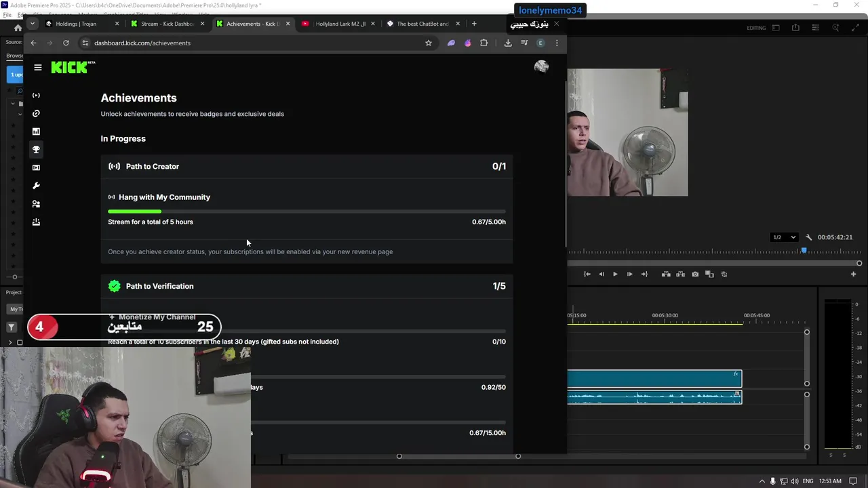Click the Path to Verification heading

point(159,286)
